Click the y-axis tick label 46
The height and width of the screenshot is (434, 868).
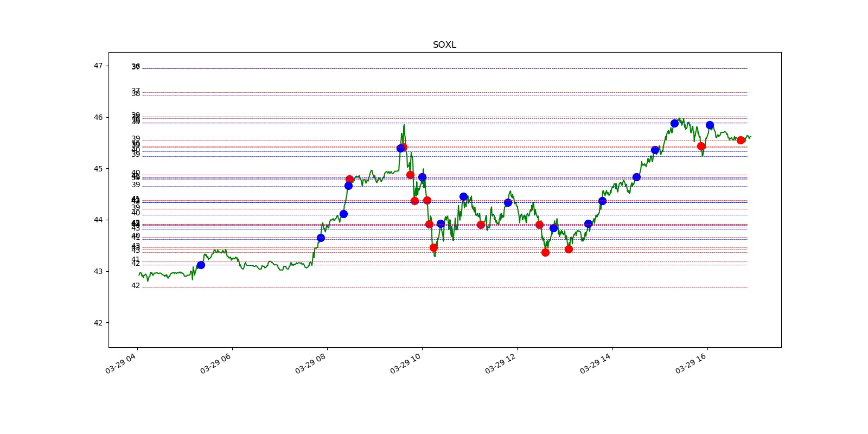(x=98, y=117)
